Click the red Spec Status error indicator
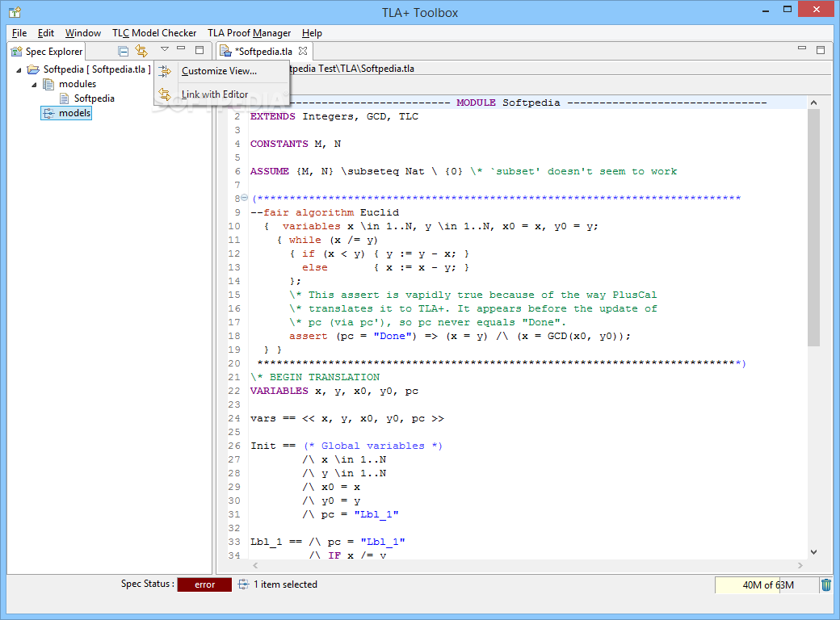This screenshot has height=620, width=840. 204,584
